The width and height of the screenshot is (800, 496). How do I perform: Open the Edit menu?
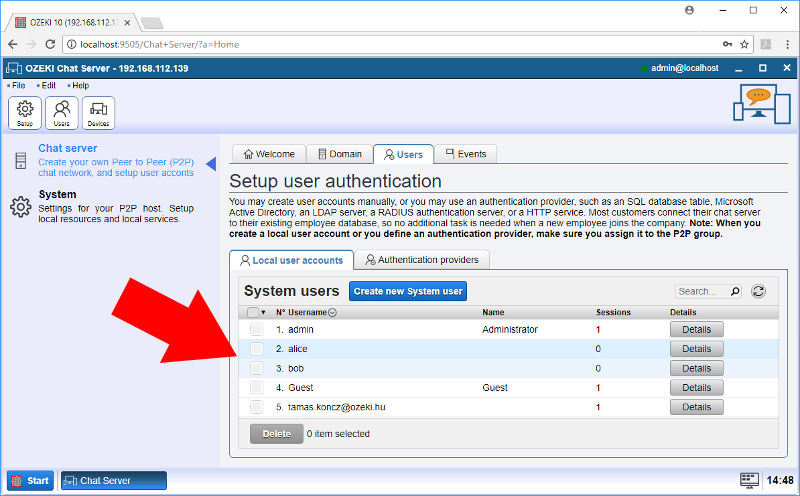pyautogui.click(x=48, y=86)
